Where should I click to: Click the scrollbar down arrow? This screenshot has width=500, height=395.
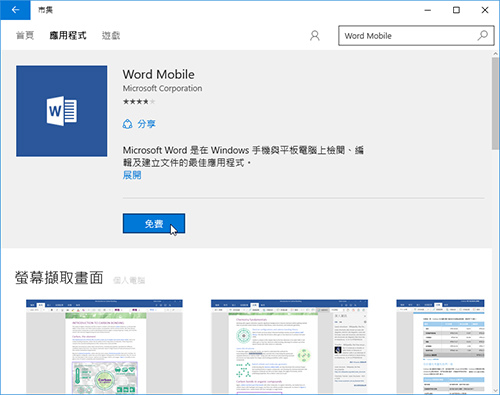[x=495, y=390]
